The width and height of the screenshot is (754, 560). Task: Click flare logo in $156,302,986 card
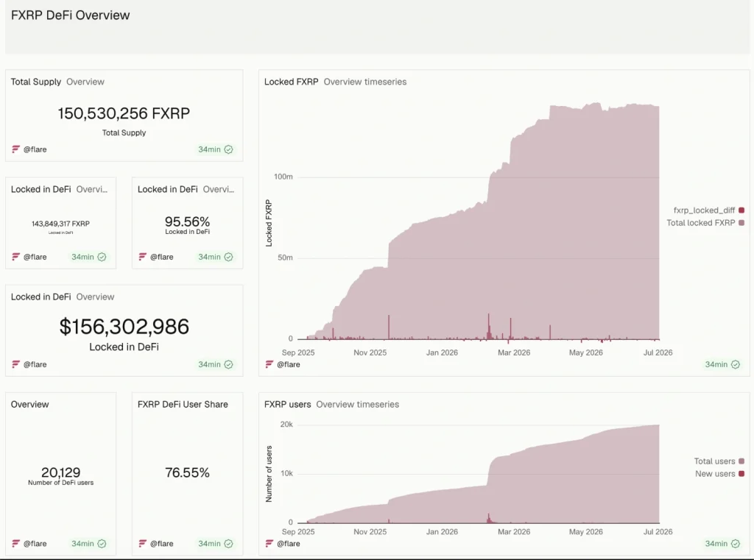click(x=16, y=364)
